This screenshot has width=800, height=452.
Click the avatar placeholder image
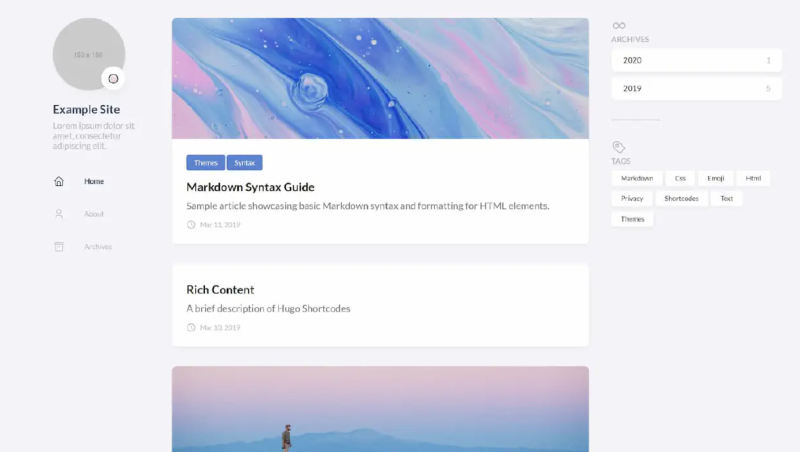coord(89,54)
